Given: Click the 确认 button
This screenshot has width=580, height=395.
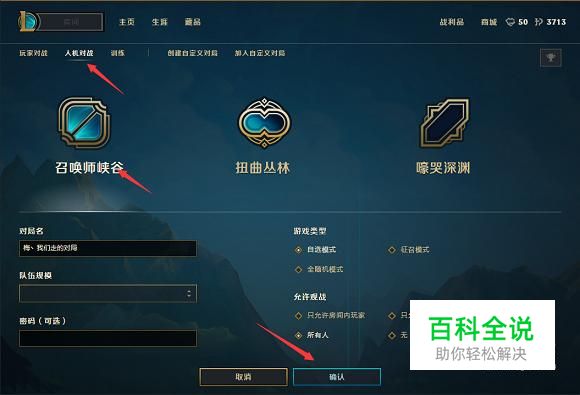Looking at the screenshot, I should click(x=337, y=377).
